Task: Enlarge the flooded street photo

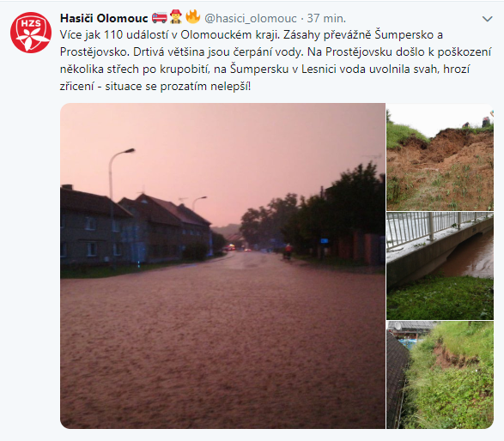Action: 222,266
